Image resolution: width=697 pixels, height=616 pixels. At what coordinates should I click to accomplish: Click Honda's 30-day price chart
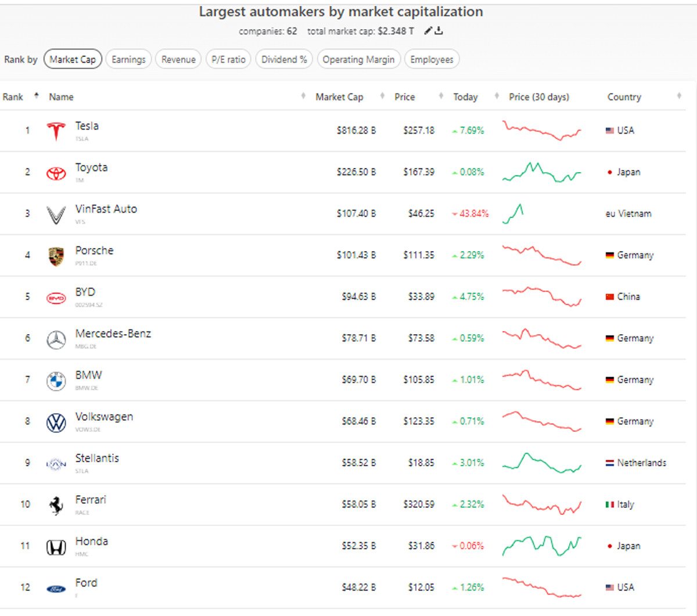click(541, 546)
